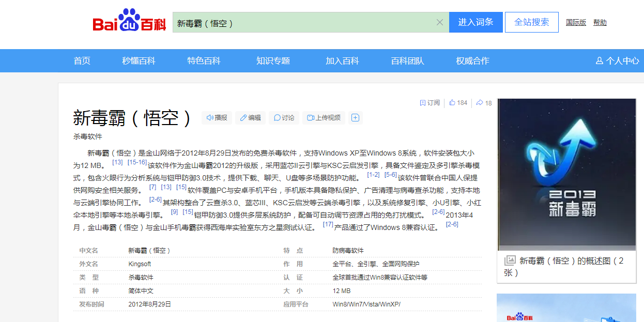Click the 上传视频 upload video button
Screen dimensions: 644x322
pos(324,118)
